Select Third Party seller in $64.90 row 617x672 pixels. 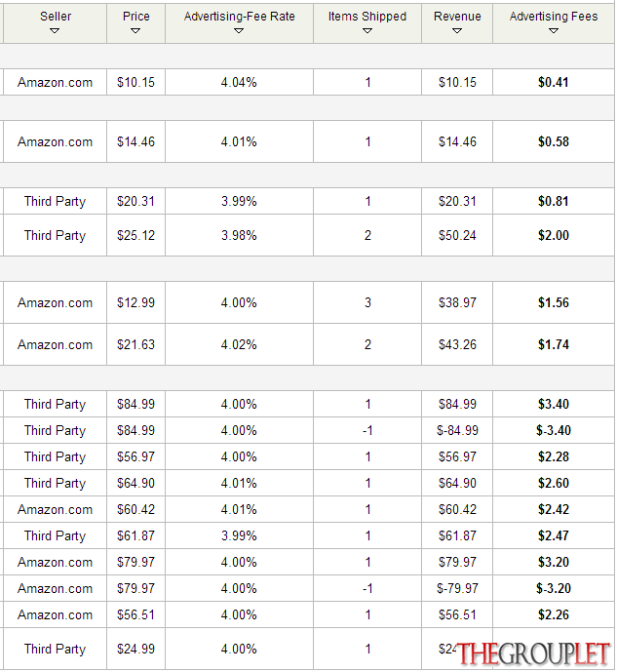point(55,483)
